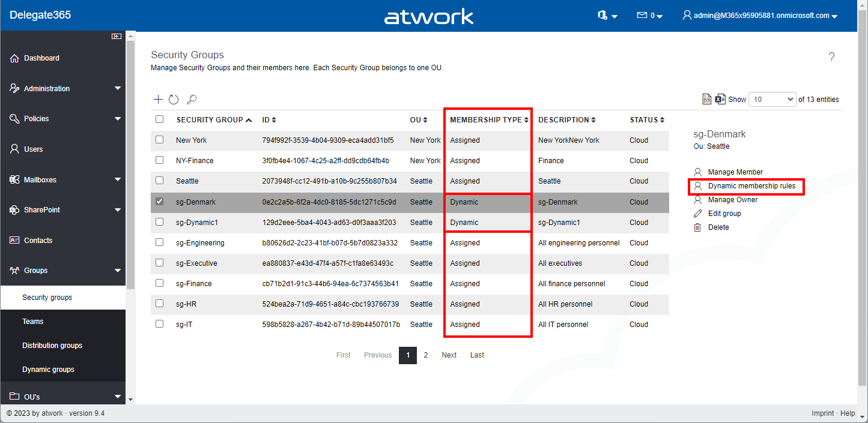This screenshot has width=868, height=423.
Task: Expand the Administration menu arrow
Action: coord(118,89)
